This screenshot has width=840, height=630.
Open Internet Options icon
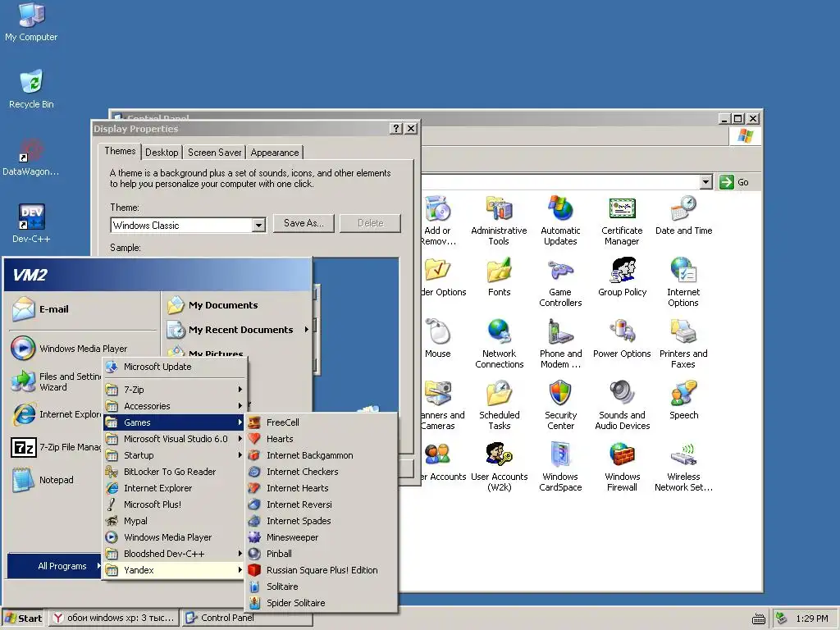(683, 282)
